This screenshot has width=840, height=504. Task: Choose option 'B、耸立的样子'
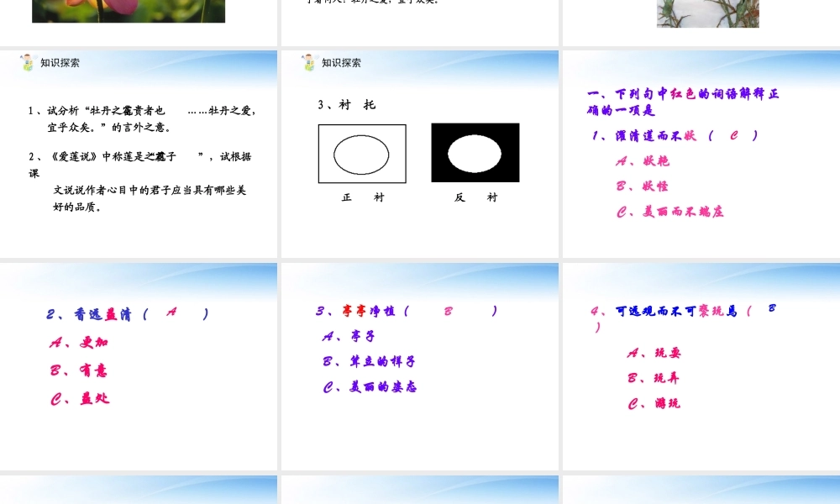point(369,361)
